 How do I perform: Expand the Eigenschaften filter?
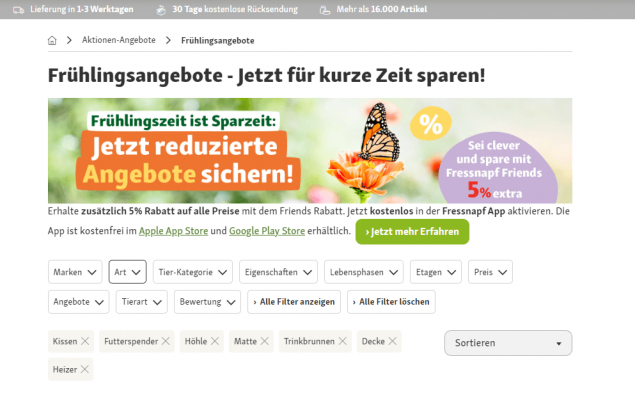(x=279, y=272)
